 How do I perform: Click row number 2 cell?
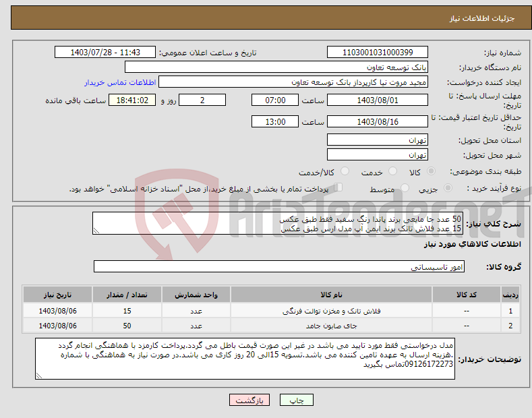(510, 326)
